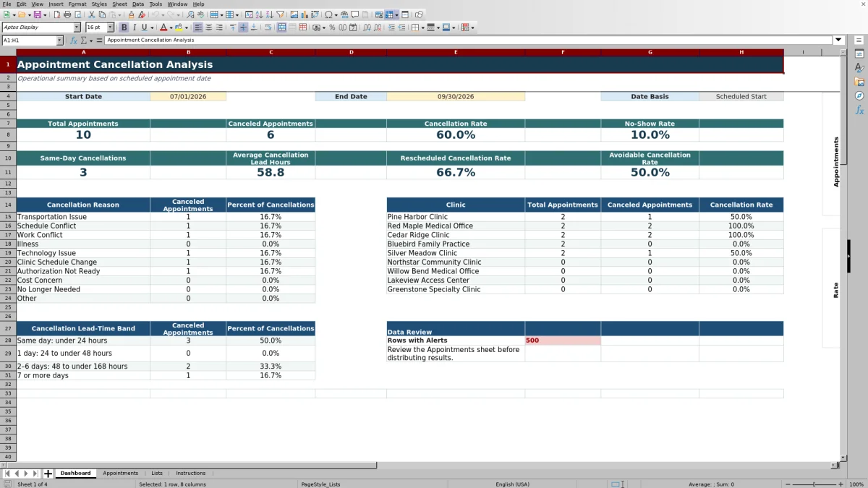Toggle Align Top button
This screenshot has height=488, width=868.
(x=233, y=27)
